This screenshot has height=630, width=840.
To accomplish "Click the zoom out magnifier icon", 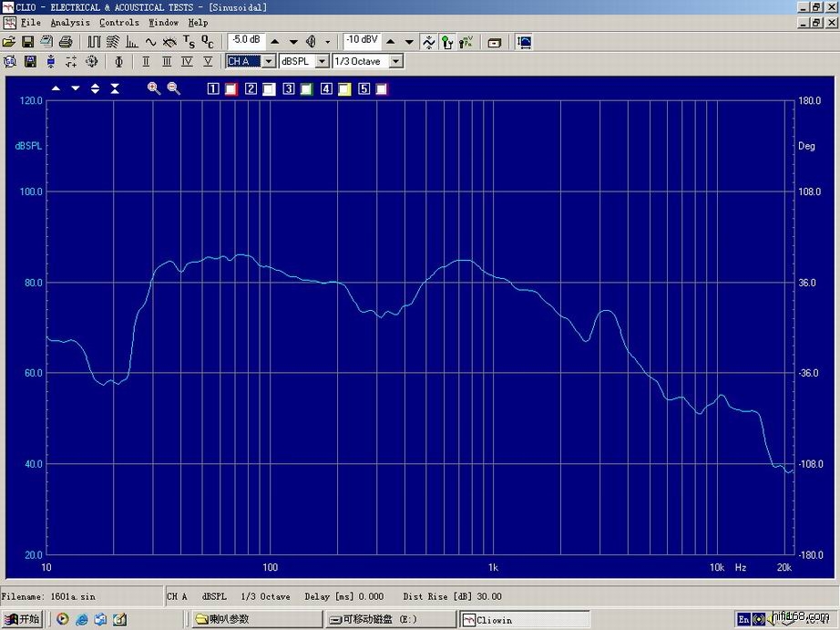I will pos(173,88).
